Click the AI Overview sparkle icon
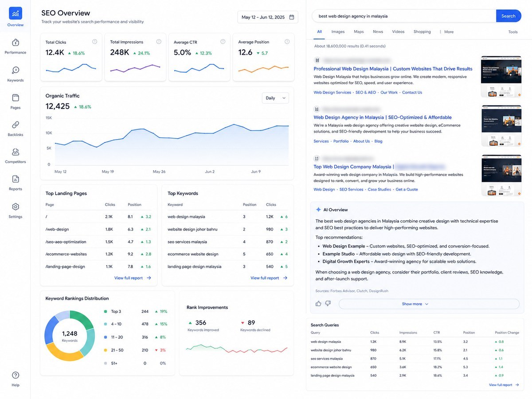The height and width of the screenshot is (399, 532). (x=318, y=210)
